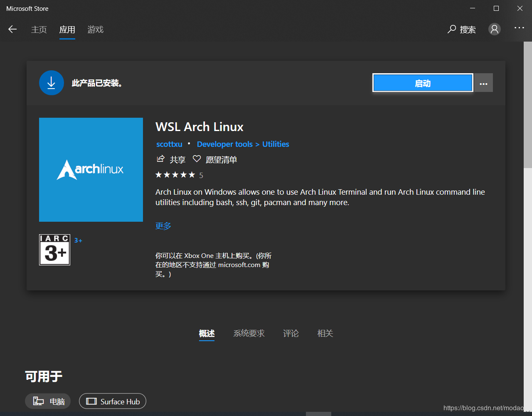532x416 pixels.
Task: Open the See more options (…) menu
Action: [x=483, y=82]
